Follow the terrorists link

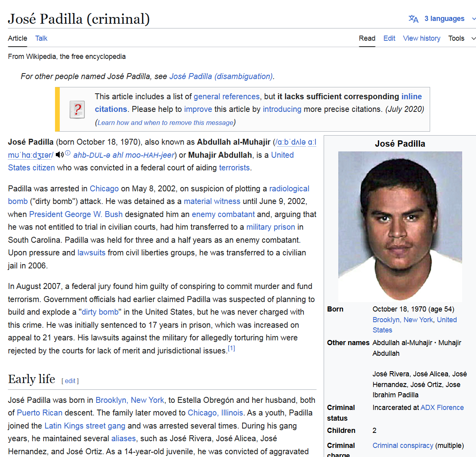pos(234,168)
